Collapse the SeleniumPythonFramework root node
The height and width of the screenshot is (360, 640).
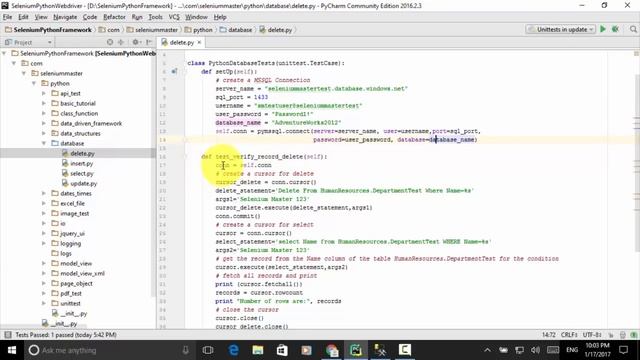4,53
